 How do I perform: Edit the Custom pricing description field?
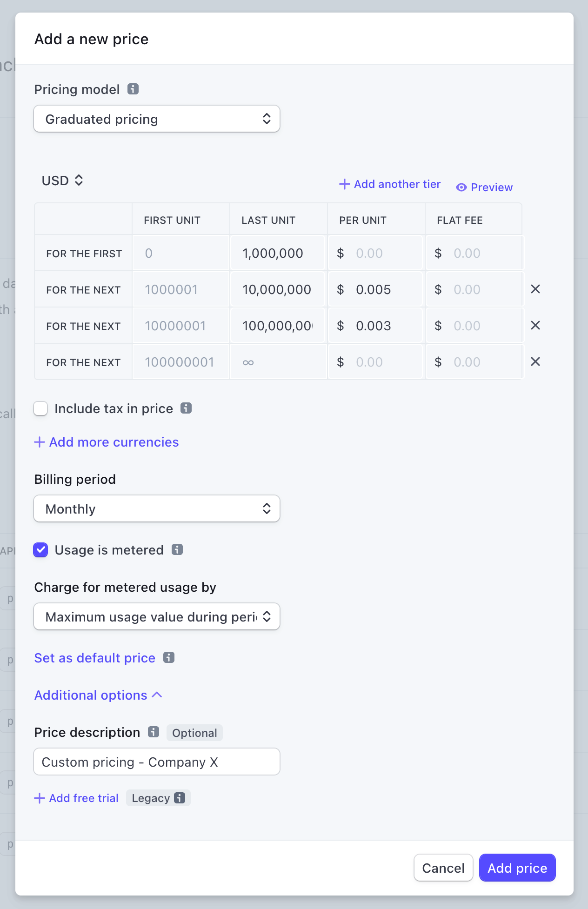coord(157,762)
